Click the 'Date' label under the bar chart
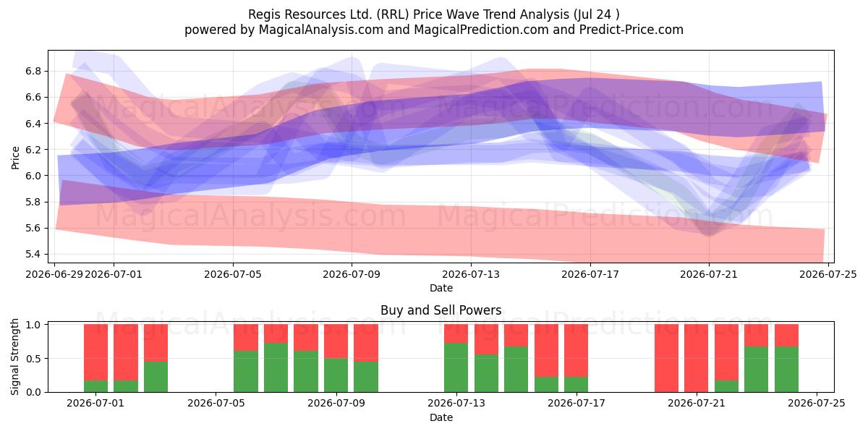 [x=441, y=417]
